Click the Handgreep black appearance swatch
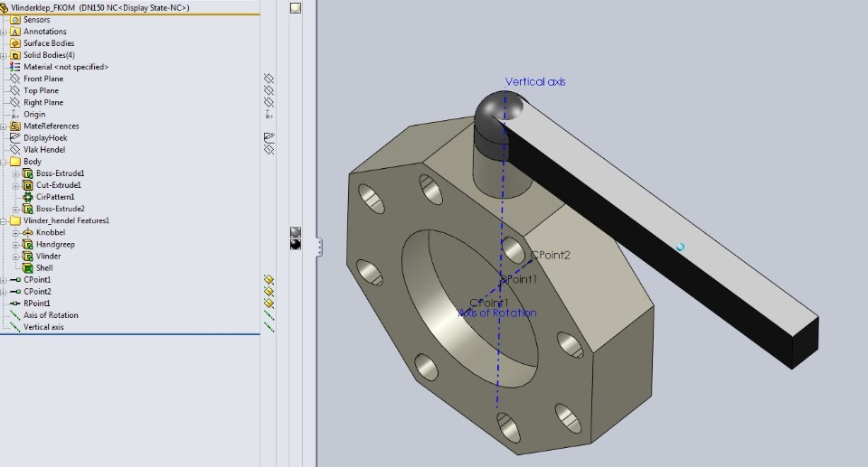The image size is (868, 467). click(x=296, y=244)
